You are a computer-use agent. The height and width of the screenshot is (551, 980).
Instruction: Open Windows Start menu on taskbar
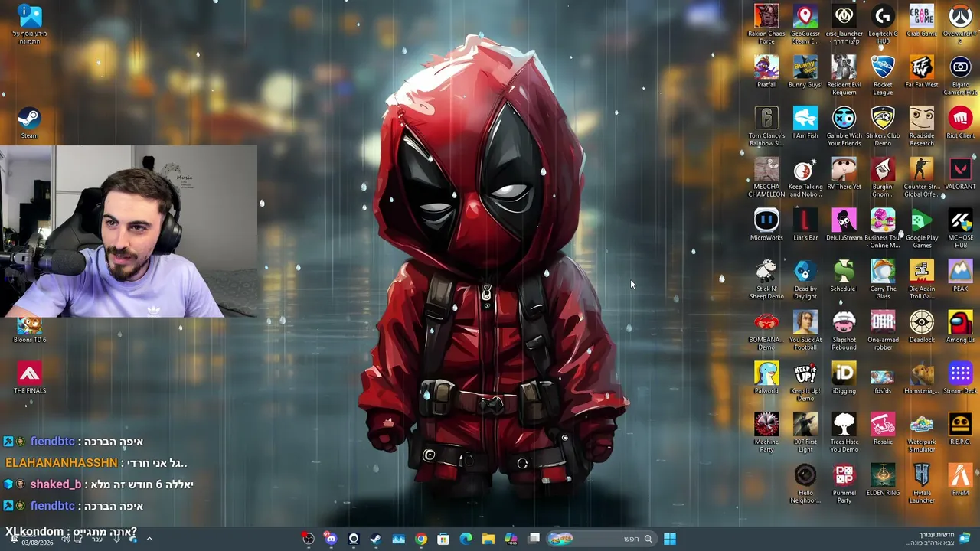coord(670,539)
